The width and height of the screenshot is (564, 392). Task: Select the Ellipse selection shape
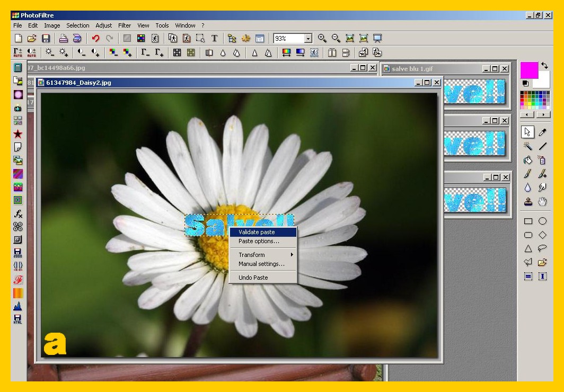542,221
